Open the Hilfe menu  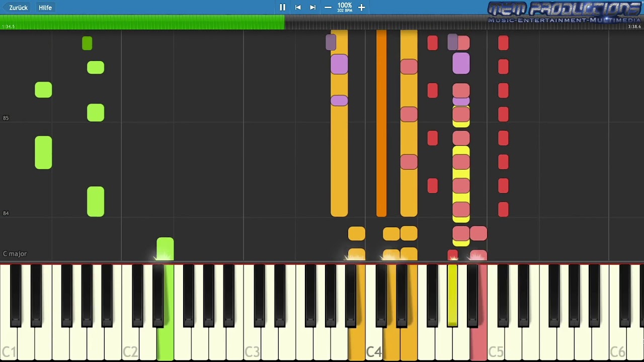45,8
